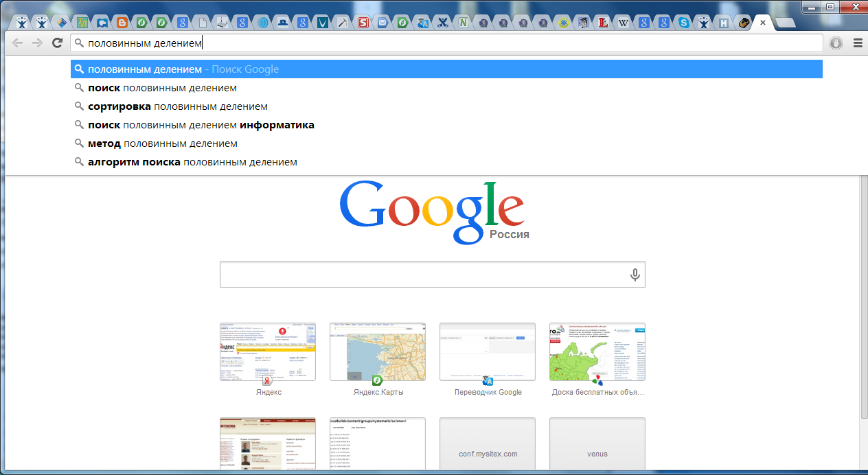The image size is (868, 475).
Task: Switch to the hammer icon tab
Action: click(343, 23)
